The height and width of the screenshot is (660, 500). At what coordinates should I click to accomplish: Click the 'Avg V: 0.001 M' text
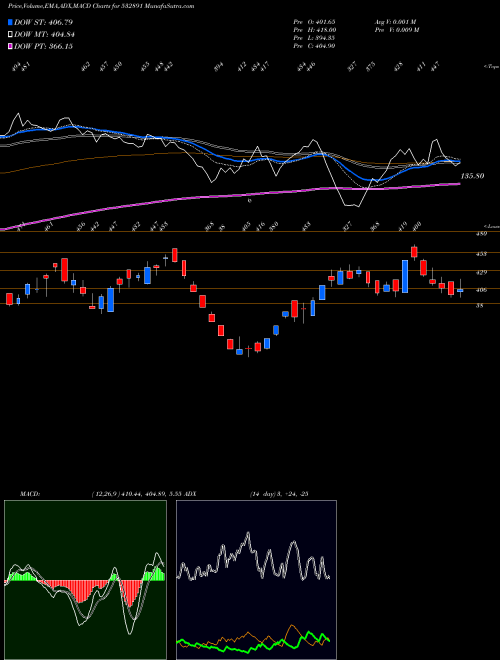395,22
